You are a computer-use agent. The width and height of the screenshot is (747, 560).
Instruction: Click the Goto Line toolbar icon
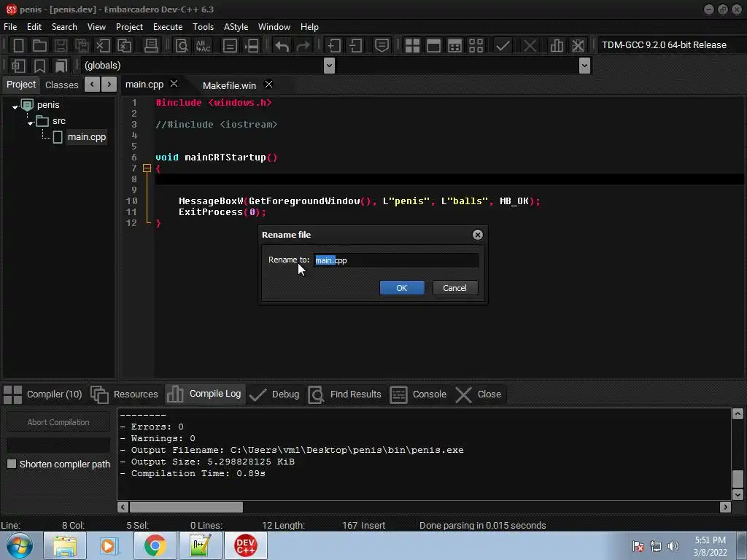[x=230, y=45]
